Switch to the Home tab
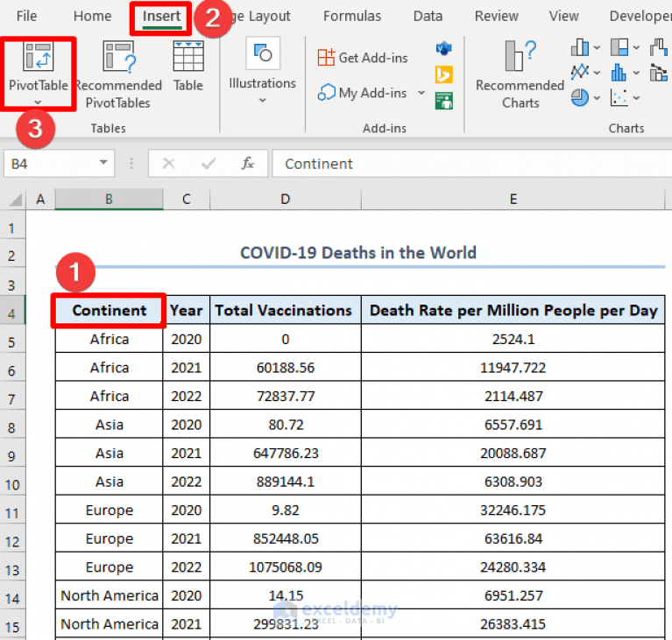The width and height of the screenshot is (672, 640). click(92, 17)
